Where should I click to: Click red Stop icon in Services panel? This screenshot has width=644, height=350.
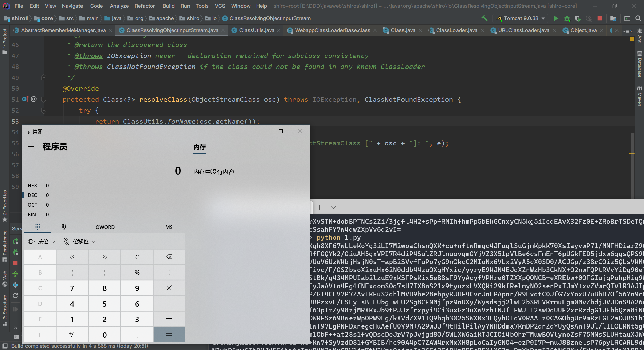pyautogui.click(x=15, y=263)
